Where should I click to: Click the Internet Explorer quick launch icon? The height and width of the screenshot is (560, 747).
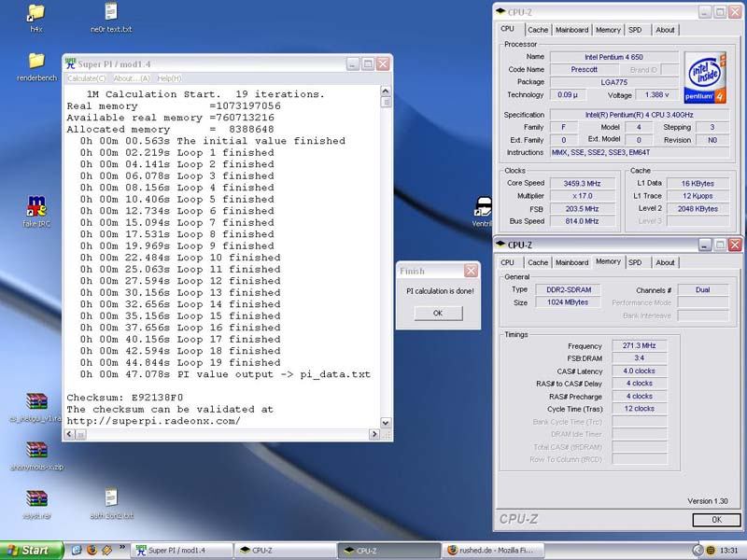pos(77,551)
